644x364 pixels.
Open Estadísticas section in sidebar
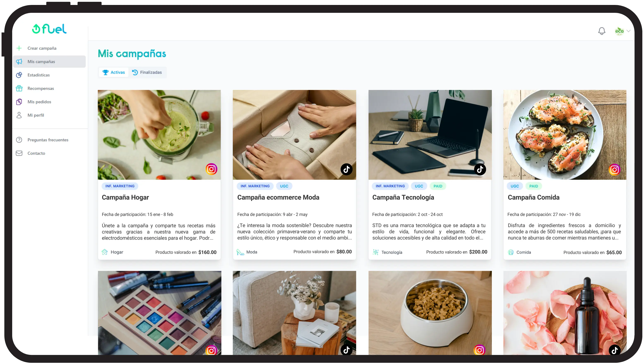click(39, 75)
